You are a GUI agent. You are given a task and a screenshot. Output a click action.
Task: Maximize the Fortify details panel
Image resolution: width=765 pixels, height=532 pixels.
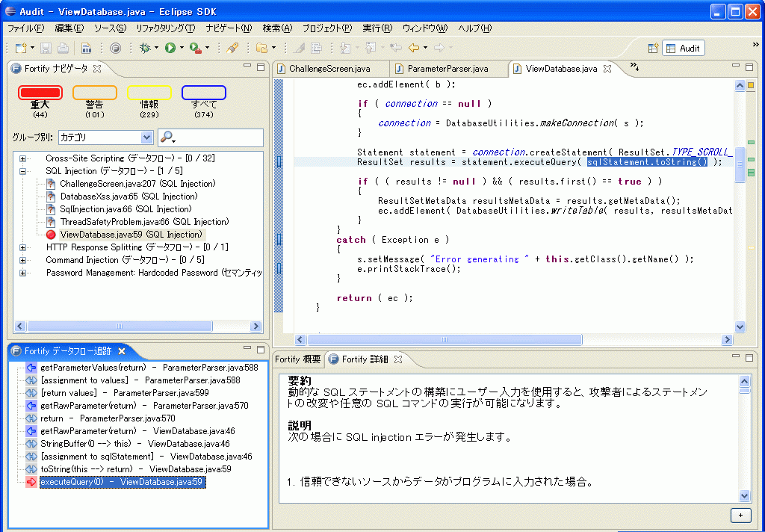click(x=749, y=358)
